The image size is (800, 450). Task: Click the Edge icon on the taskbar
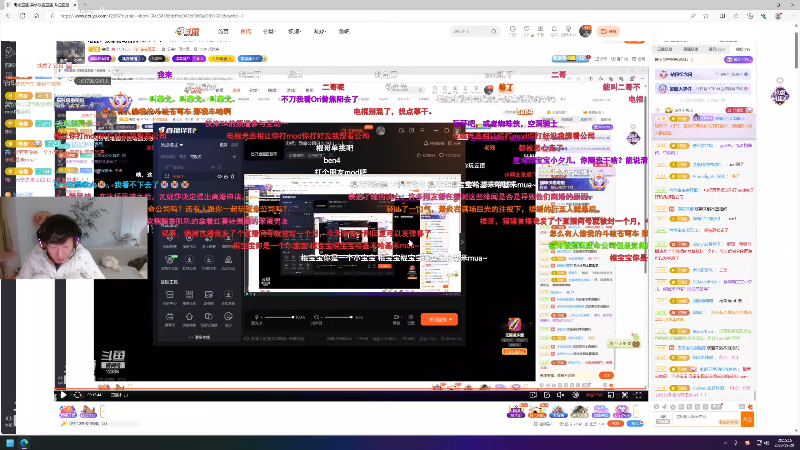24,443
